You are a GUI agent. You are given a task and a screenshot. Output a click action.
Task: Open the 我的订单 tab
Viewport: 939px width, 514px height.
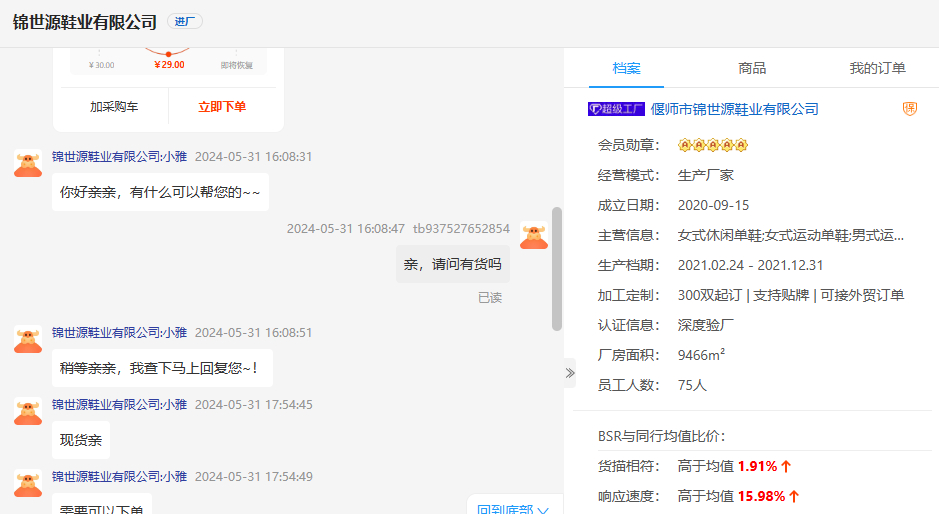pyautogui.click(x=877, y=68)
